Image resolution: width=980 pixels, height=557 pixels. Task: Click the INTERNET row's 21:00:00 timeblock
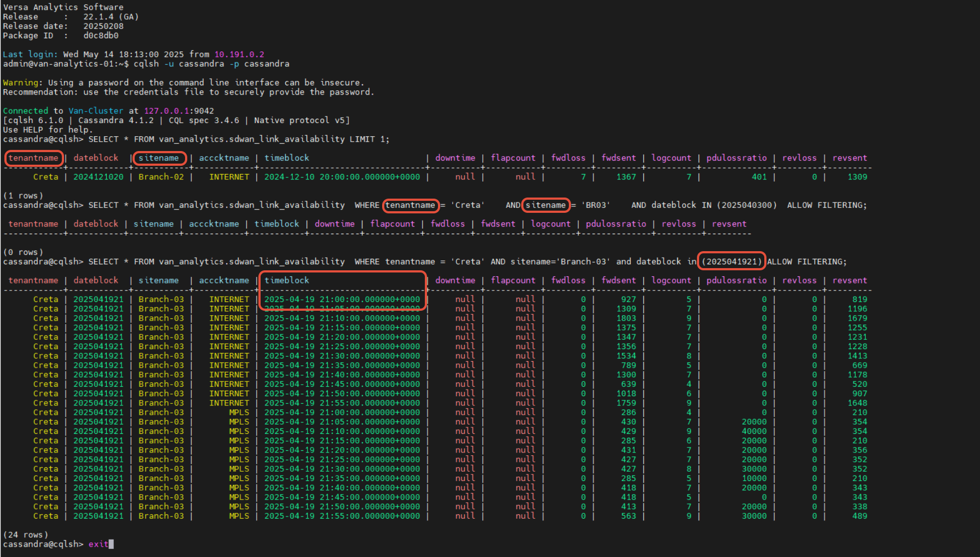(x=342, y=299)
